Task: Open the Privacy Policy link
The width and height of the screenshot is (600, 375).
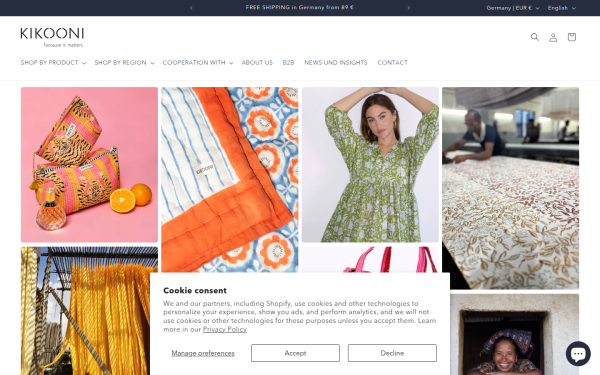Action: 225,329
